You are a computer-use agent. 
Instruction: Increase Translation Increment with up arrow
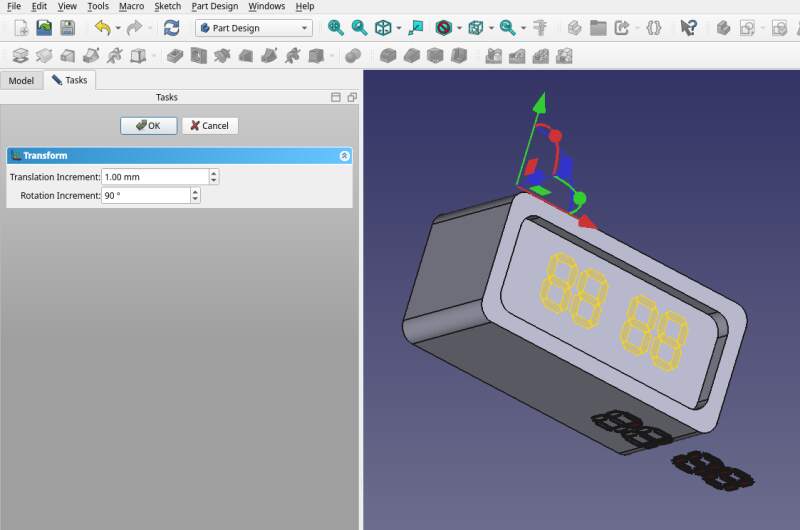coord(214,173)
